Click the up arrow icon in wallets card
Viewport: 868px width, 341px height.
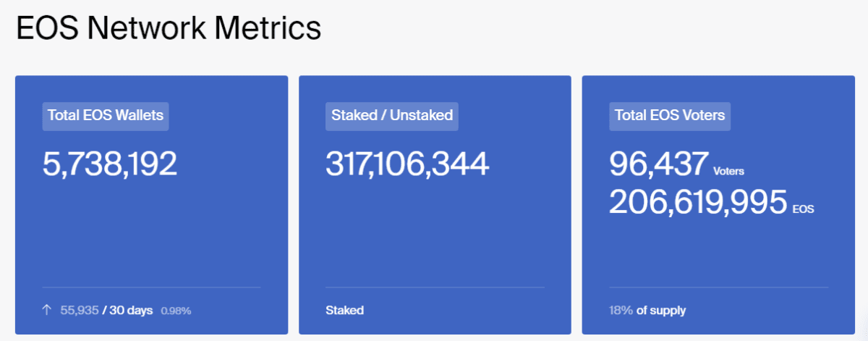[47, 311]
